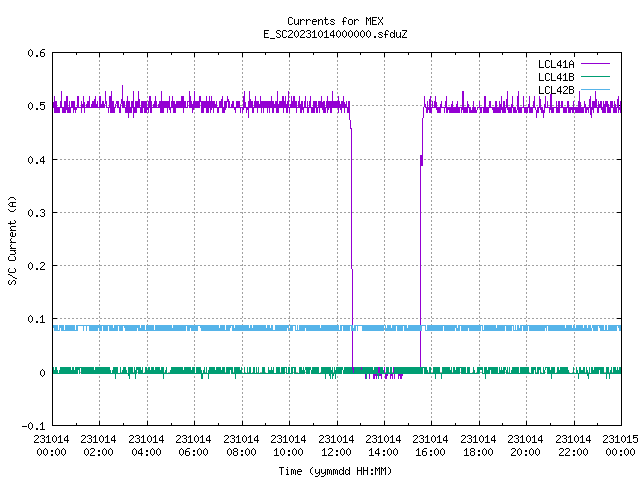Viewport: 640px width, 480px height.
Task: Click the x-axis tick label 231014 12:00
Action: (x=336, y=446)
